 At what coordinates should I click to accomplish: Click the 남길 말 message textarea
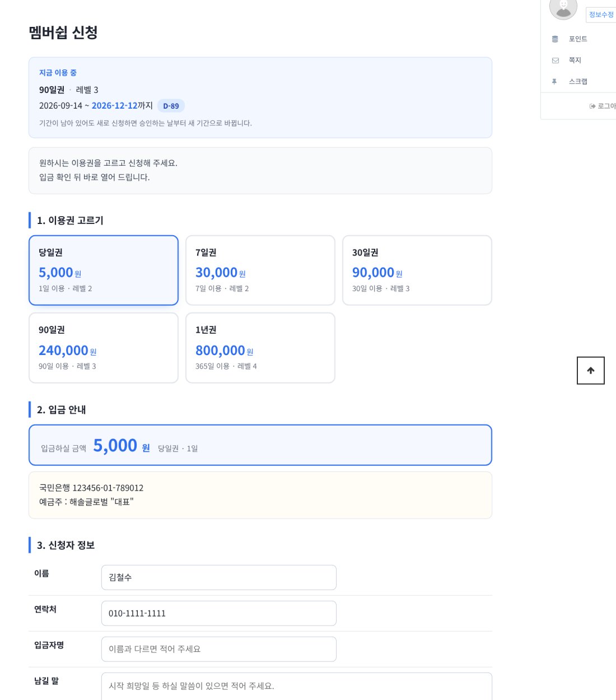(297, 687)
